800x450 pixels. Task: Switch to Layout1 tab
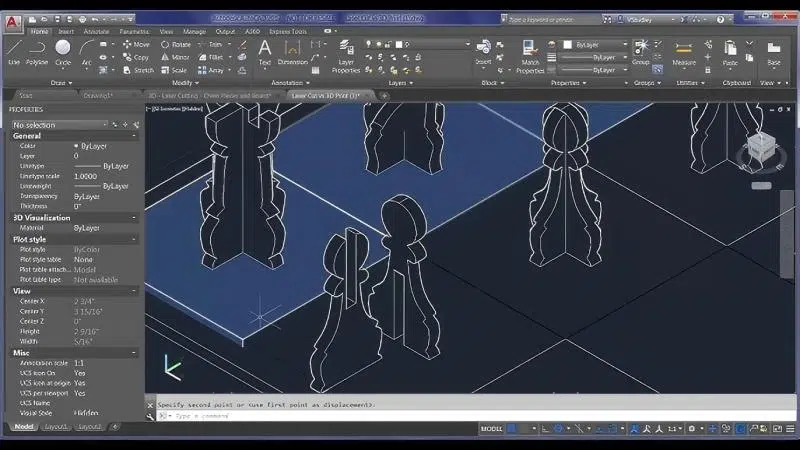pos(55,427)
